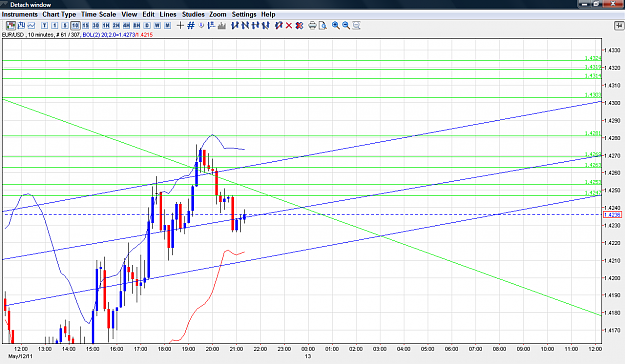
Task: Pick the falling trend line drawing tool
Action: point(245,26)
